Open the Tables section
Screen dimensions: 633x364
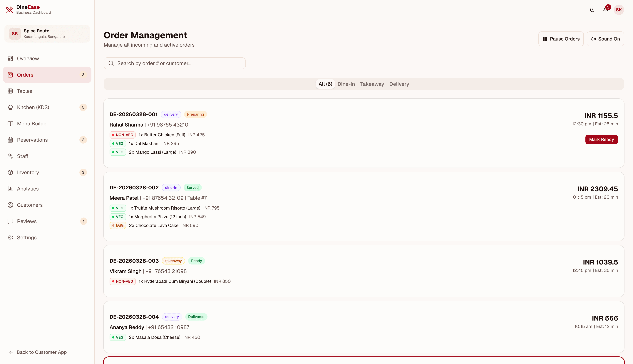24,91
